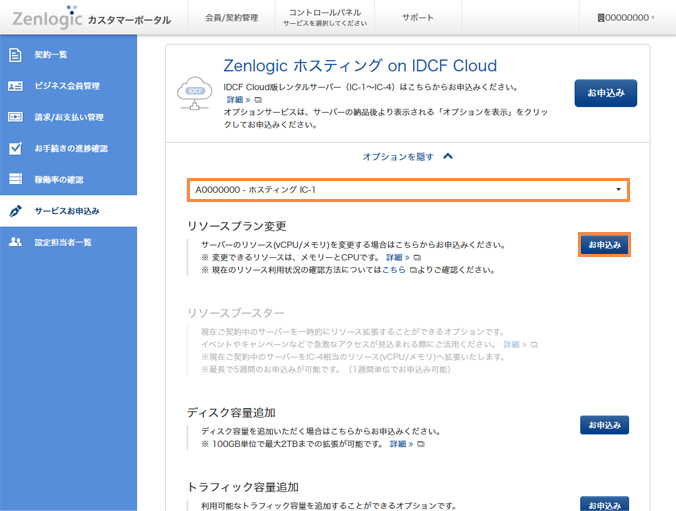Open サポート menu
676x511 pixels.
click(x=418, y=18)
